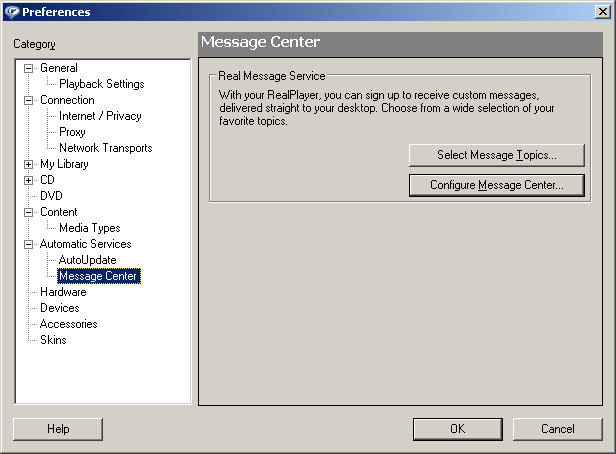Collapse the Connection category node

pos(29,100)
